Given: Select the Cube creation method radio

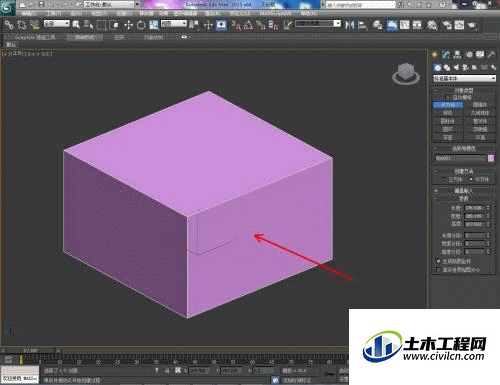Looking at the screenshot, I should (x=444, y=179).
